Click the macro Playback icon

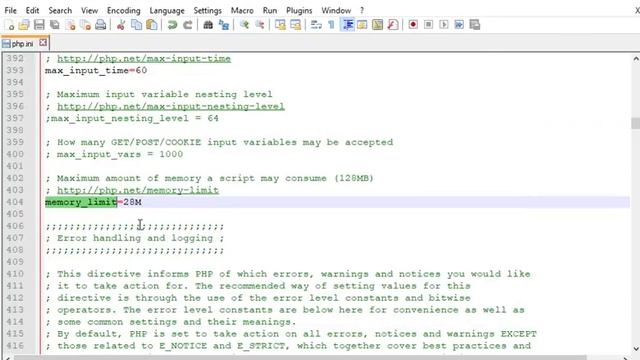click(x=444, y=25)
